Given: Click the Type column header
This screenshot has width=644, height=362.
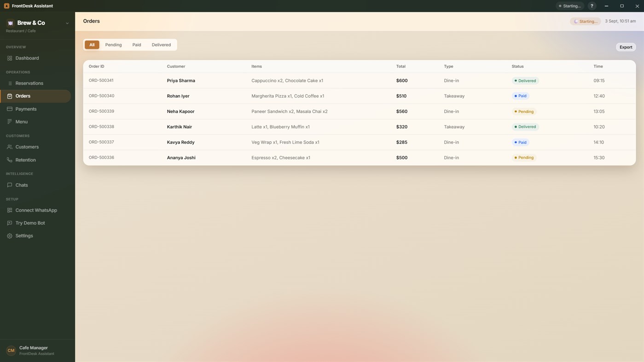Looking at the screenshot, I should coord(448,66).
